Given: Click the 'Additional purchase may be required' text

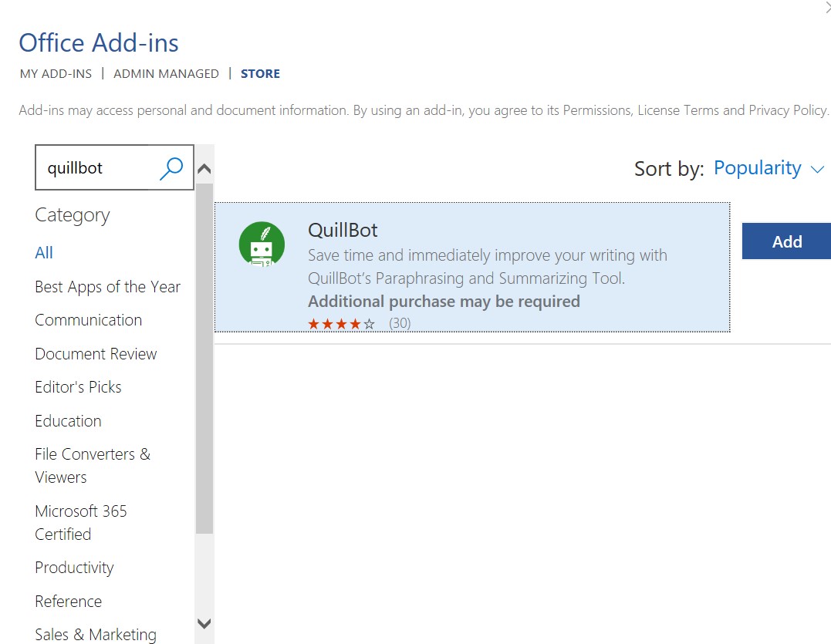Looking at the screenshot, I should [444, 302].
